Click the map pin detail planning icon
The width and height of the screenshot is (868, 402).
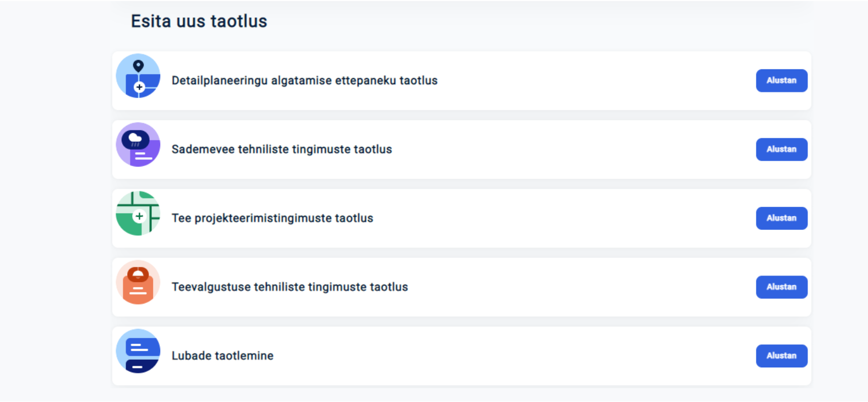pos(138,76)
